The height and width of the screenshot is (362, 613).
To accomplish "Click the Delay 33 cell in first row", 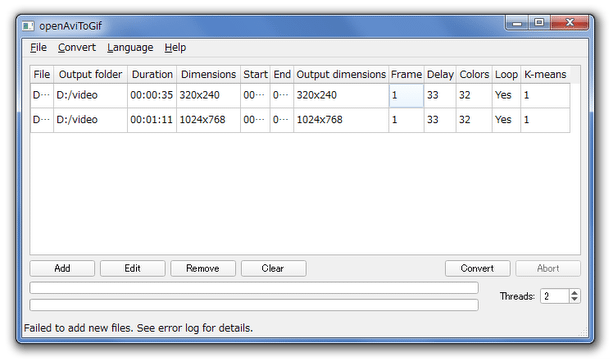I will click(440, 95).
